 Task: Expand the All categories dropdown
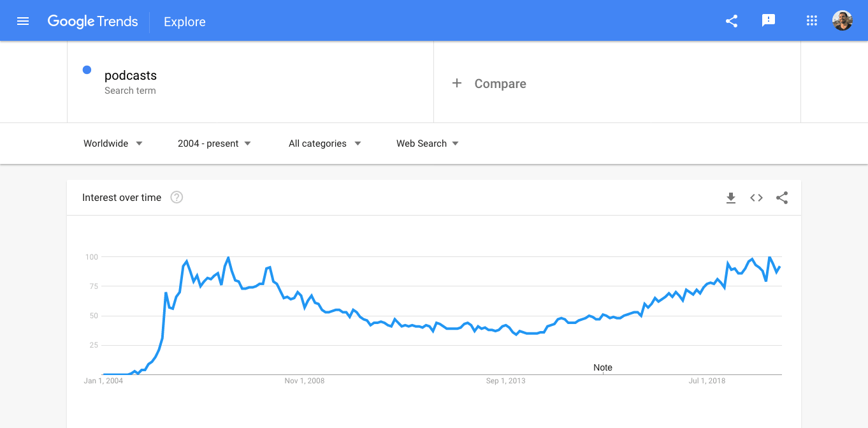[x=325, y=144]
